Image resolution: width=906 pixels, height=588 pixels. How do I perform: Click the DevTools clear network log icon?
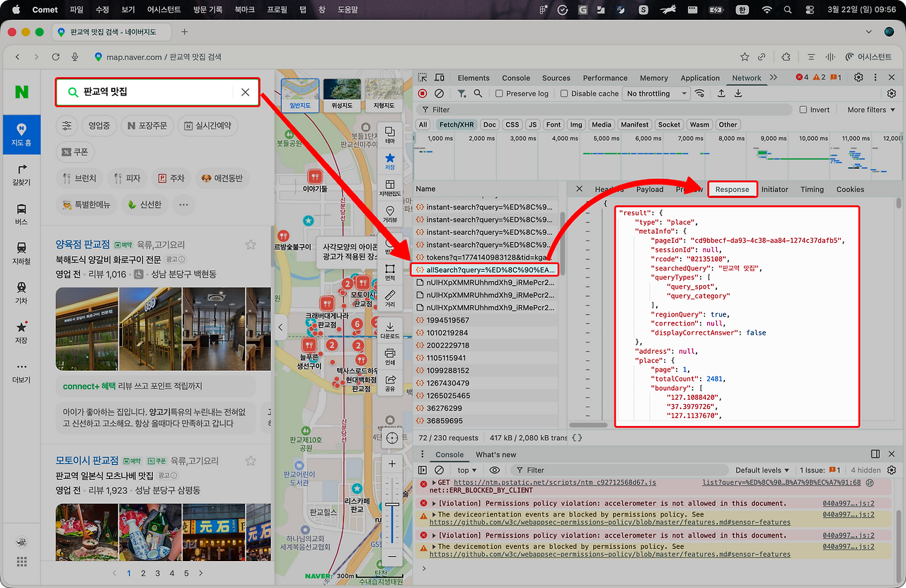pos(439,93)
